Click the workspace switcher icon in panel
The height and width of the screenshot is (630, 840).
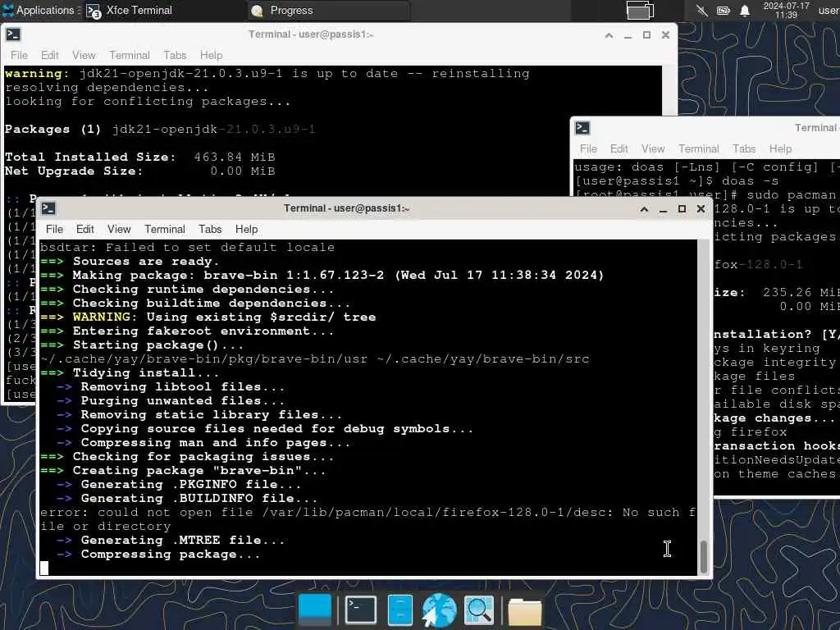click(x=640, y=10)
